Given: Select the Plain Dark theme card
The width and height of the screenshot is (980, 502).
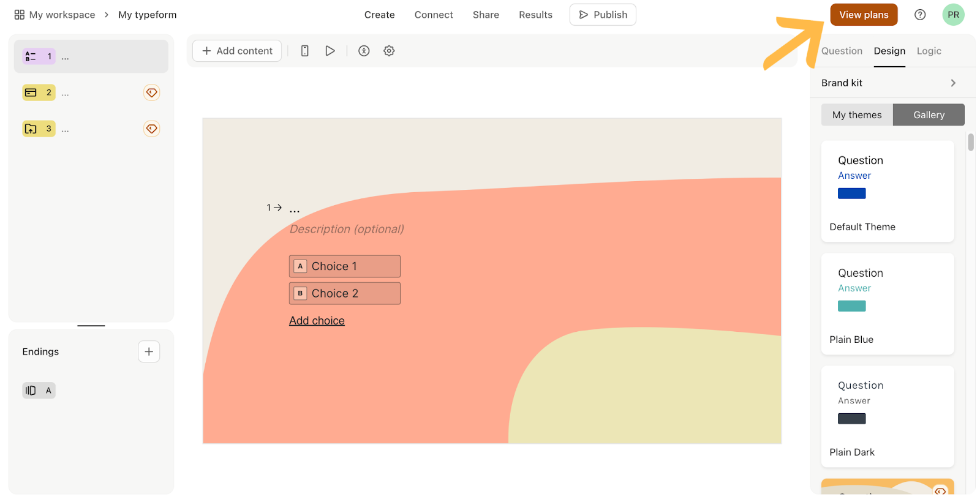Looking at the screenshot, I should tap(887, 416).
